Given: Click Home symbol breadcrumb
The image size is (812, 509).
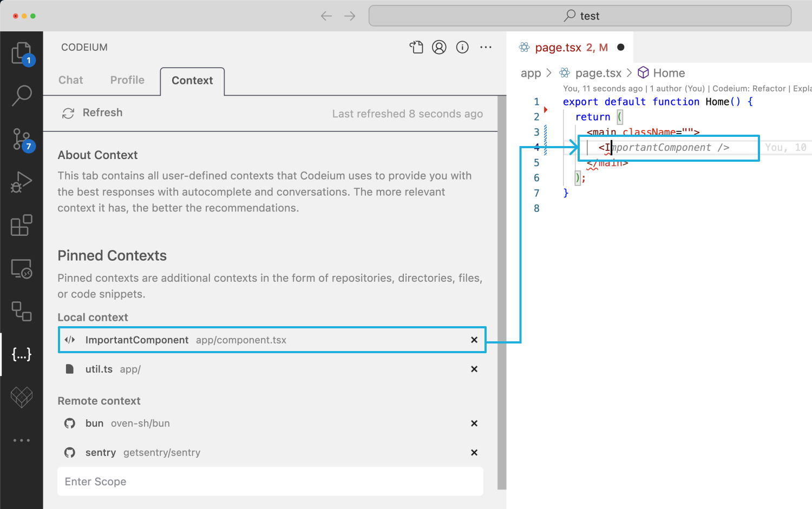Looking at the screenshot, I should click(662, 73).
